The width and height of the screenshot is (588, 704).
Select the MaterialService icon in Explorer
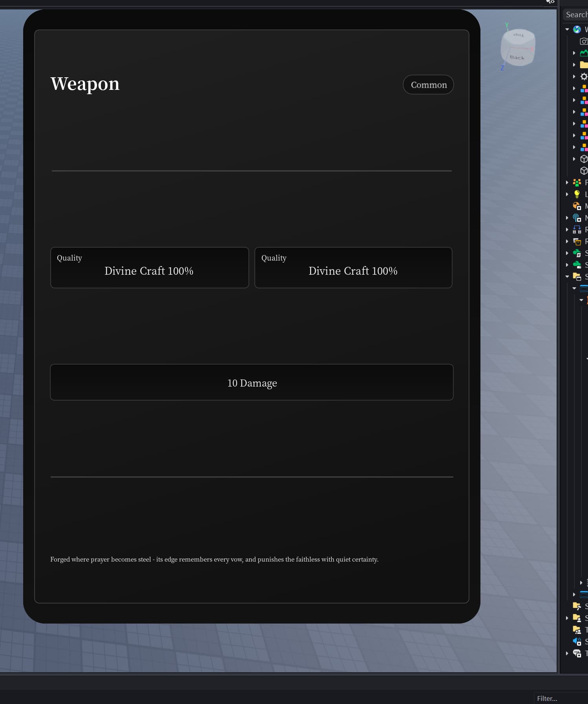click(x=577, y=206)
